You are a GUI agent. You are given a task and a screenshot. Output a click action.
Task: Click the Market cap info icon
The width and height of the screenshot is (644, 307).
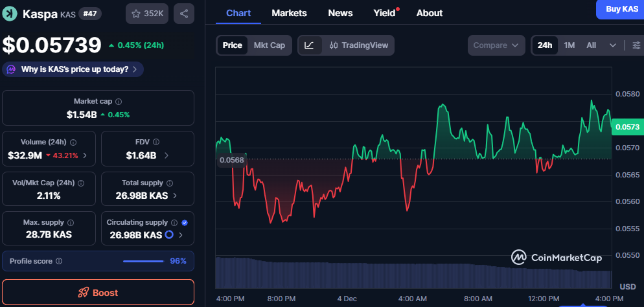[119, 102]
